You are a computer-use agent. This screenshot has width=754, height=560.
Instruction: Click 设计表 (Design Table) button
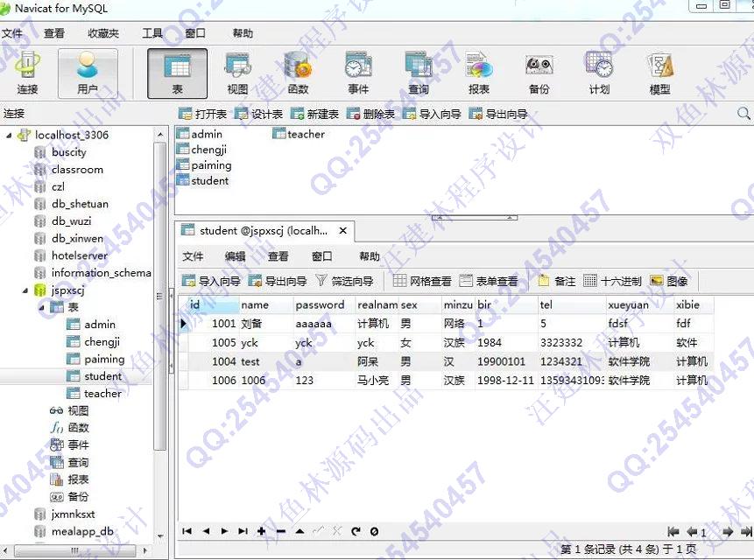coord(258,114)
